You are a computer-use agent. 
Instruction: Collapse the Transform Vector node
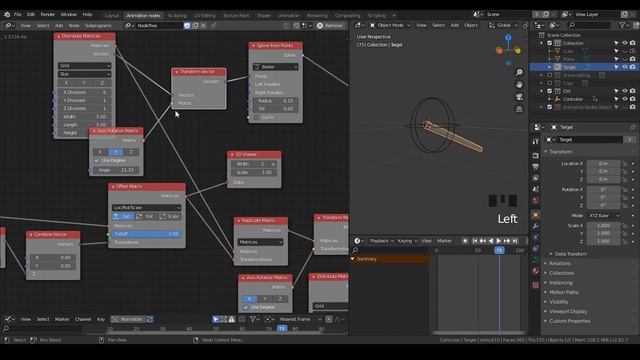coord(177,72)
